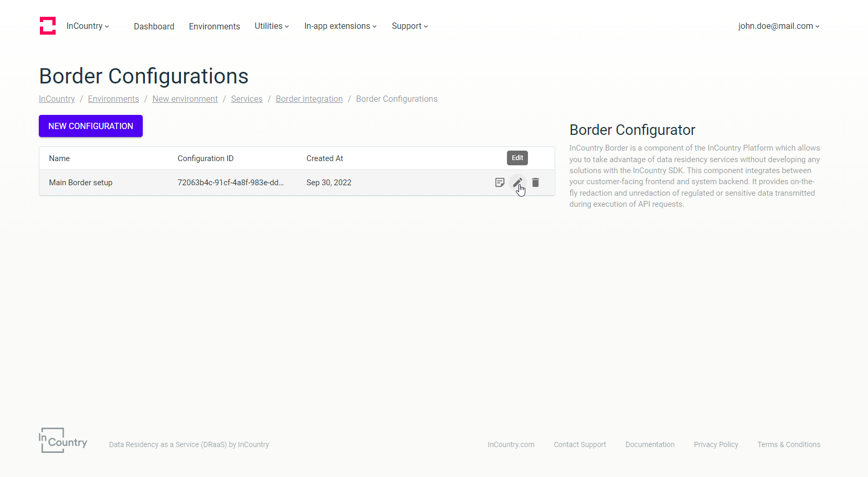Click the NEW CONFIGURATION button
The image size is (868, 477).
[91, 126]
